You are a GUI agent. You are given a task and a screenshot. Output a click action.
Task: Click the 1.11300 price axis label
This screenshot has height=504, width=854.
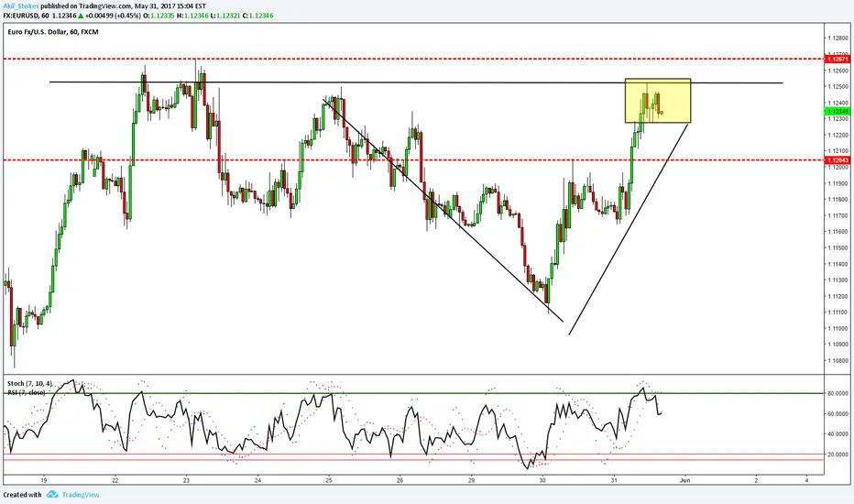(838, 280)
